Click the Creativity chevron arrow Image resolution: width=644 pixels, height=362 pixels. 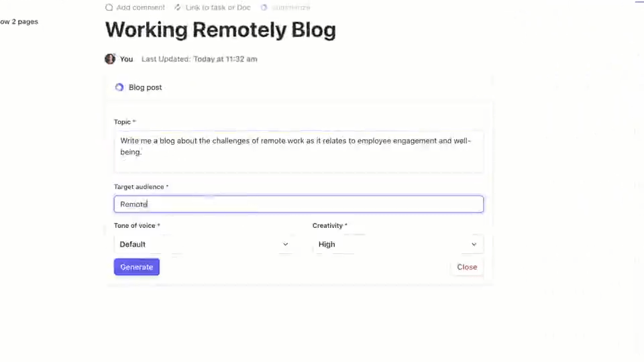pyautogui.click(x=474, y=244)
